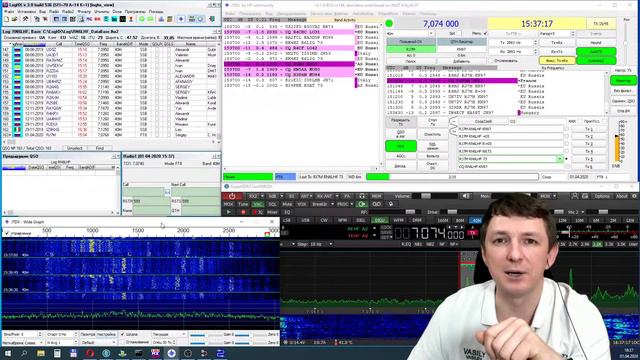
Task: Click the green circle icon in LogHX toolbar
Action: point(142,19)
